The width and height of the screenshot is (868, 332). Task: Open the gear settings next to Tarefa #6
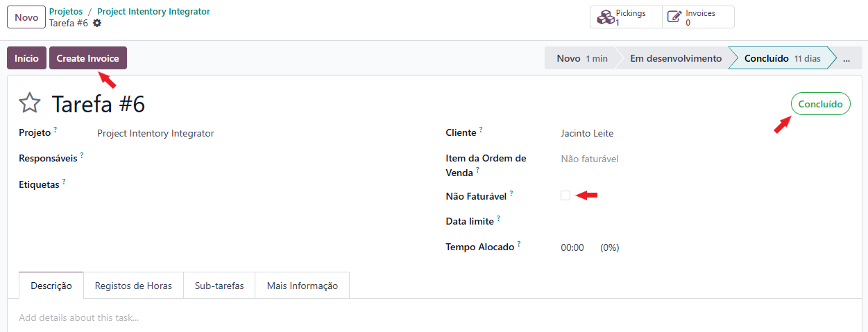pos(97,23)
